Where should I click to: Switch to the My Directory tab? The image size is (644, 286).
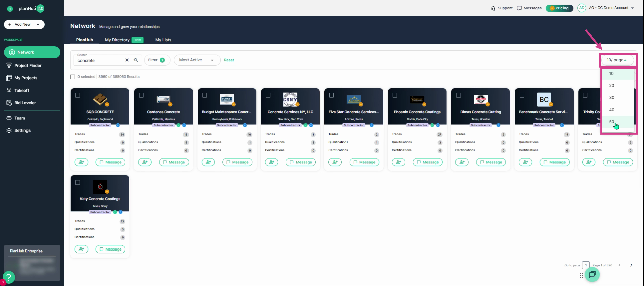pyautogui.click(x=124, y=40)
